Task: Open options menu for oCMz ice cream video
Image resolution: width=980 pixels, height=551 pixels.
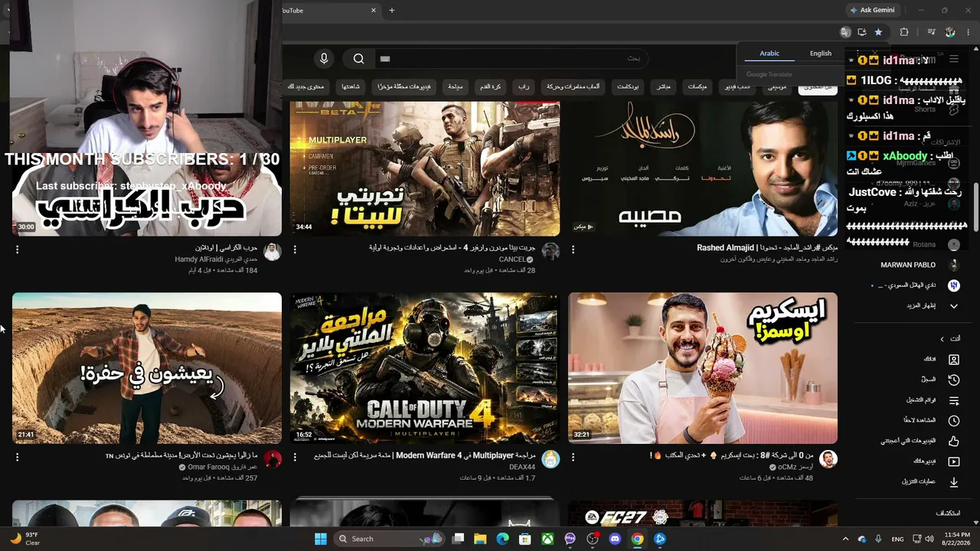Action: coord(573,457)
